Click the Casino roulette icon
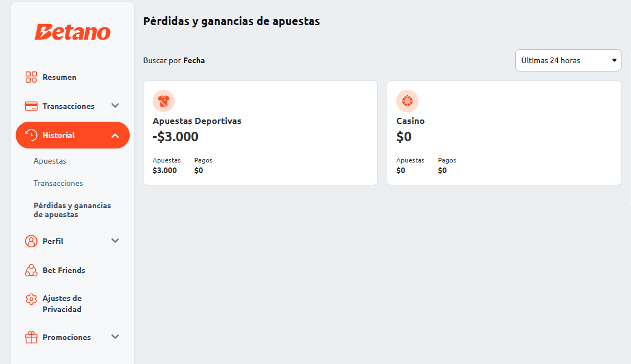The image size is (631, 364). (407, 101)
